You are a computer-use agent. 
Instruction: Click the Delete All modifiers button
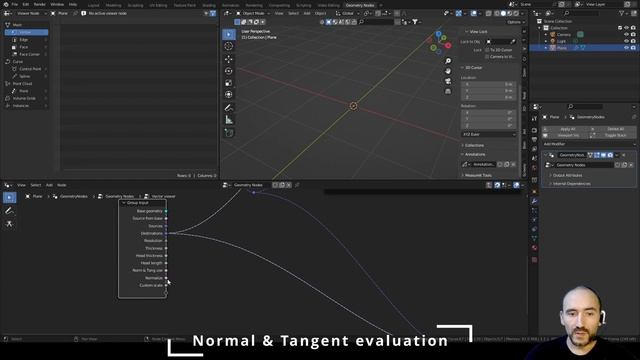[613, 129]
